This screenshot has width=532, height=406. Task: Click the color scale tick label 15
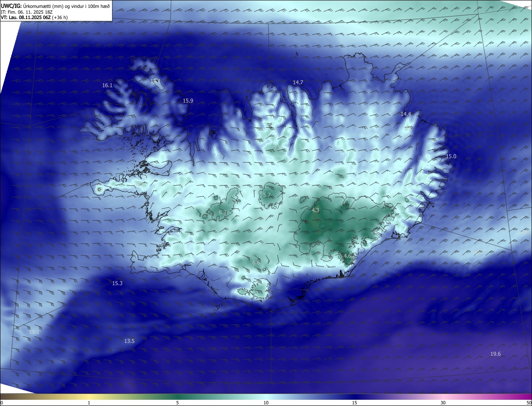click(x=355, y=403)
